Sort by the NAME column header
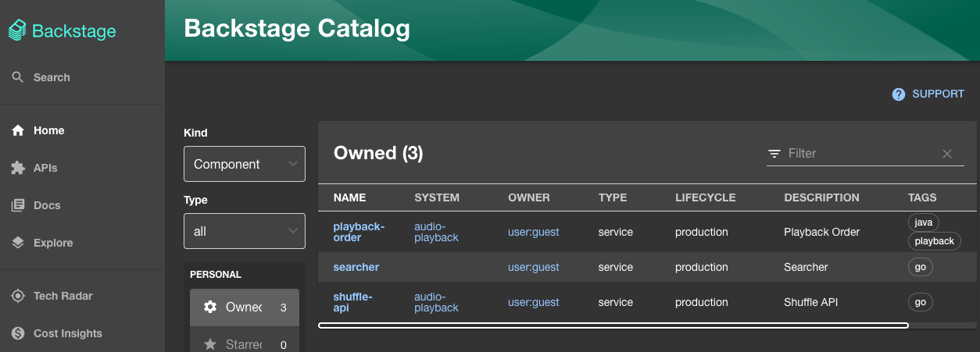 pos(349,197)
